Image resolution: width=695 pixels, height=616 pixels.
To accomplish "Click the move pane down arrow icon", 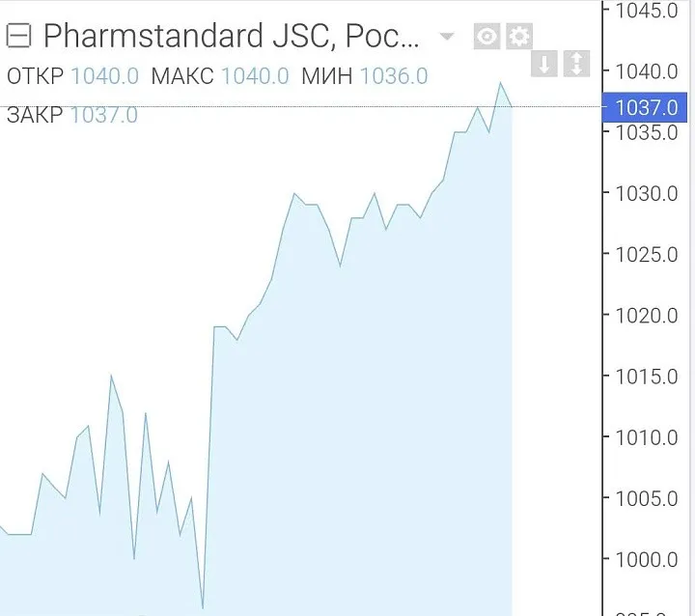I will [x=543, y=64].
